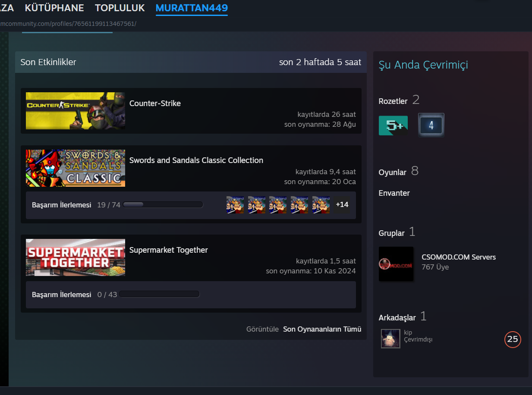Open the Envanter link
The image size is (532, 395).
click(394, 193)
